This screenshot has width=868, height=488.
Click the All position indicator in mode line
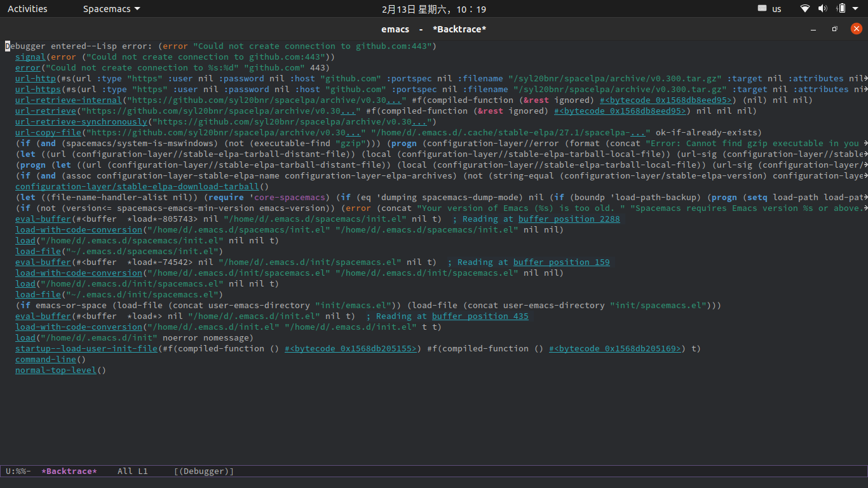point(125,471)
